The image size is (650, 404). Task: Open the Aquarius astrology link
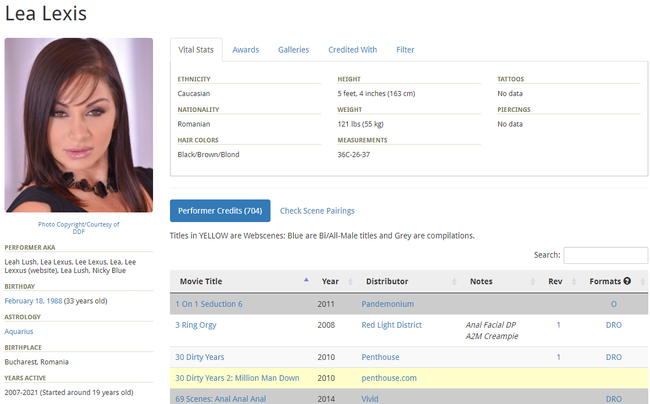click(19, 331)
